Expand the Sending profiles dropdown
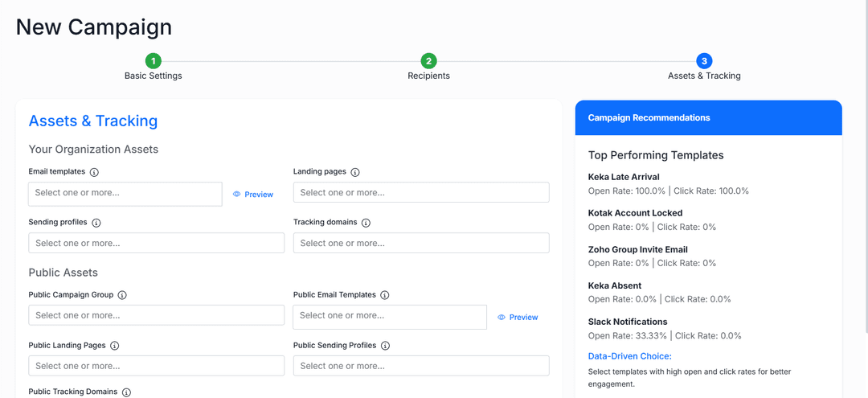The height and width of the screenshot is (398, 868). click(x=156, y=243)
